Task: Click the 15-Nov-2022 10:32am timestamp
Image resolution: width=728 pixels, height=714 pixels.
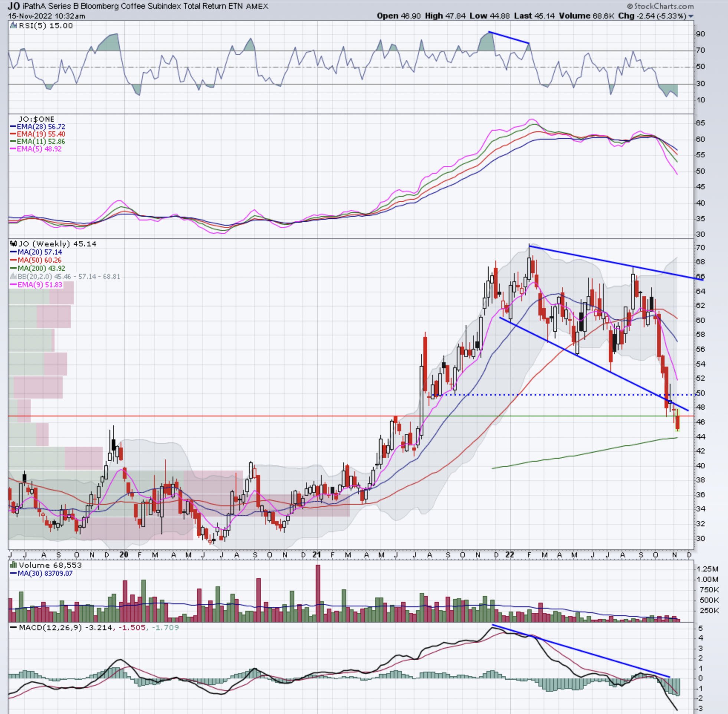Action: 46,16
